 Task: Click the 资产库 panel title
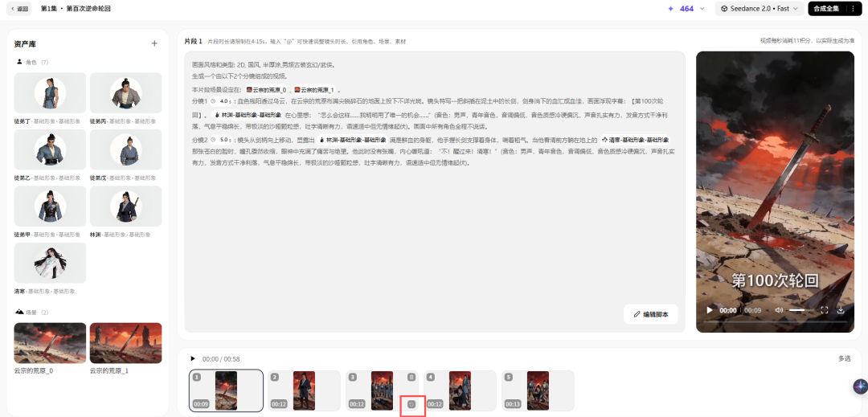click(x=25, y=43)
